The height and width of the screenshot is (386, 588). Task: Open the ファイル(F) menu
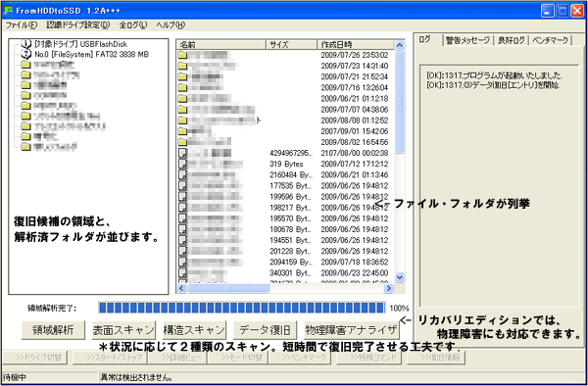pos(22,25)
